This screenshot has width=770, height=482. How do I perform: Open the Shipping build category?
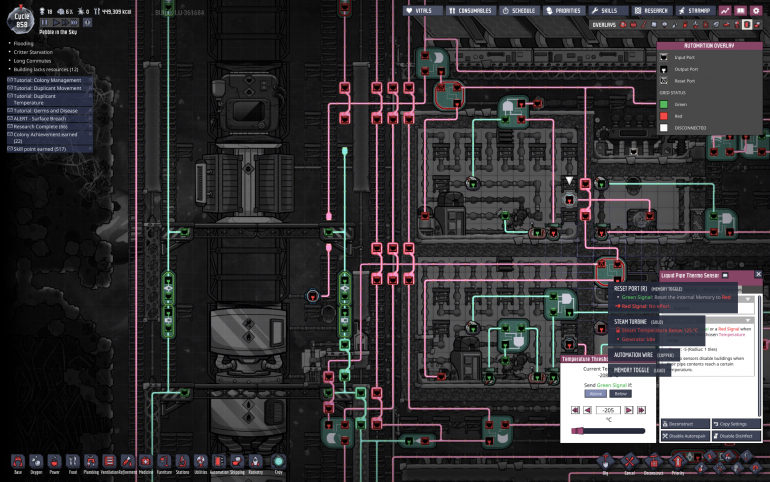click(x=237, y=462)
